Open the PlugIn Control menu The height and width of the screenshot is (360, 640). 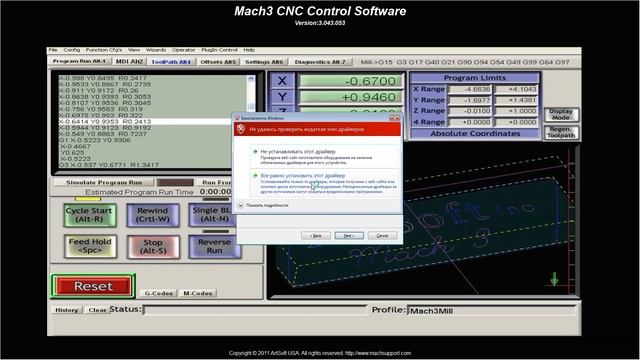click(219, 50)
